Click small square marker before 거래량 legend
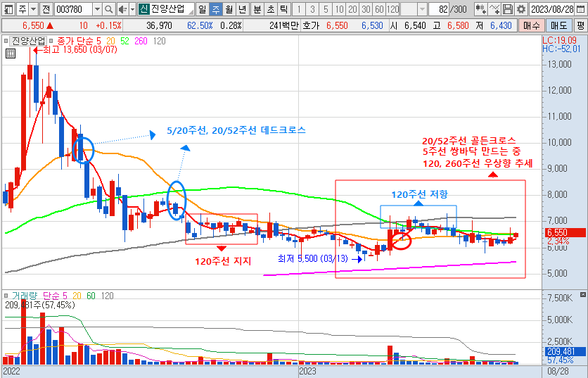Screen dimensions: 588x378 [6, 296]
